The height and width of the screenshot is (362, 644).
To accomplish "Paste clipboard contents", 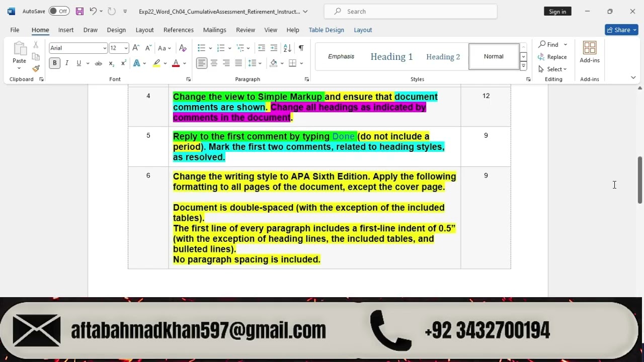I will 19,55.
